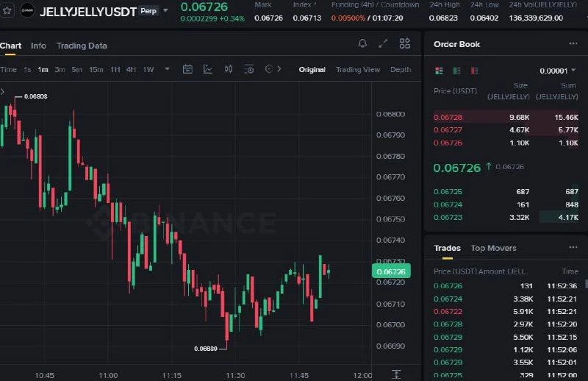The image size is (588, 381).
Task: Click the auto-fit price scale icon
Action: pyautogui.click(x=396, y=374)
